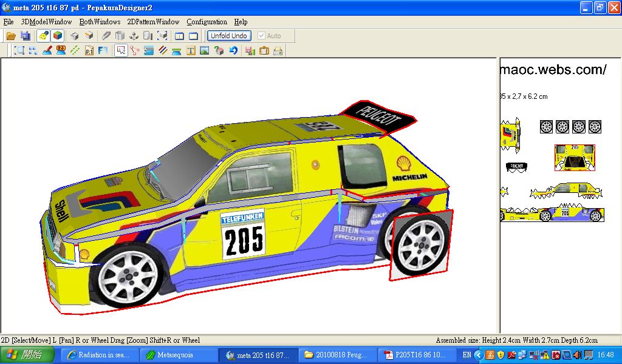The height and width of the screenshot is (364, 622).
Task: Click the P.1 page icon
Action: [89, 51]
